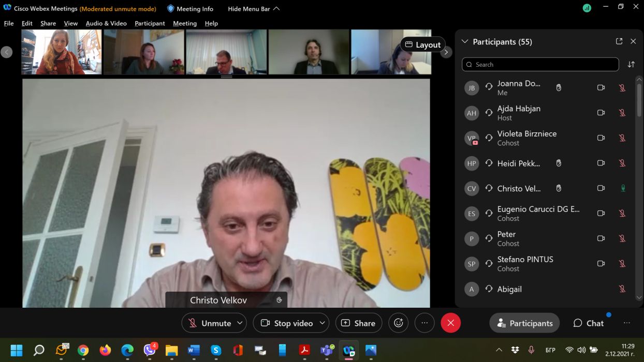This screenshot has width=644, height=362.
Task: Collapse the Participants list chevron
Action: pos(464,41)
